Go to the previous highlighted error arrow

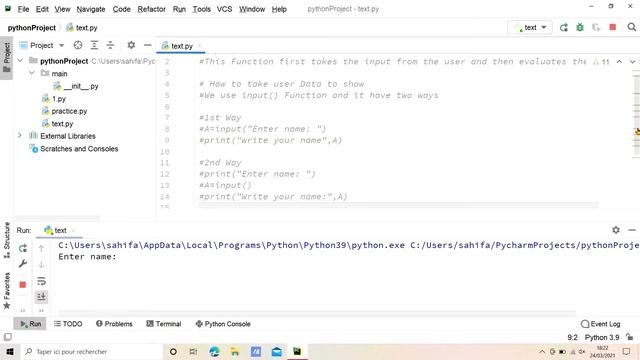coord(619,62)
